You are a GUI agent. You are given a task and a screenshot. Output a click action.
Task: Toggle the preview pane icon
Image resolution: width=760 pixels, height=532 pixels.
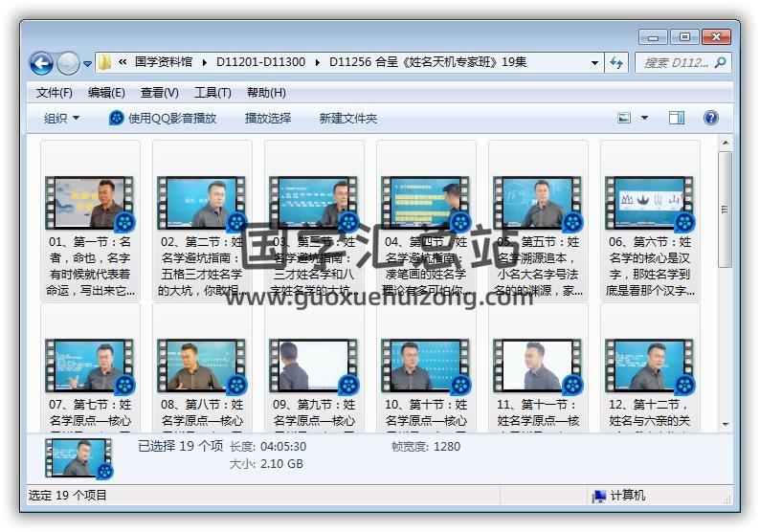tap(677, 118)
